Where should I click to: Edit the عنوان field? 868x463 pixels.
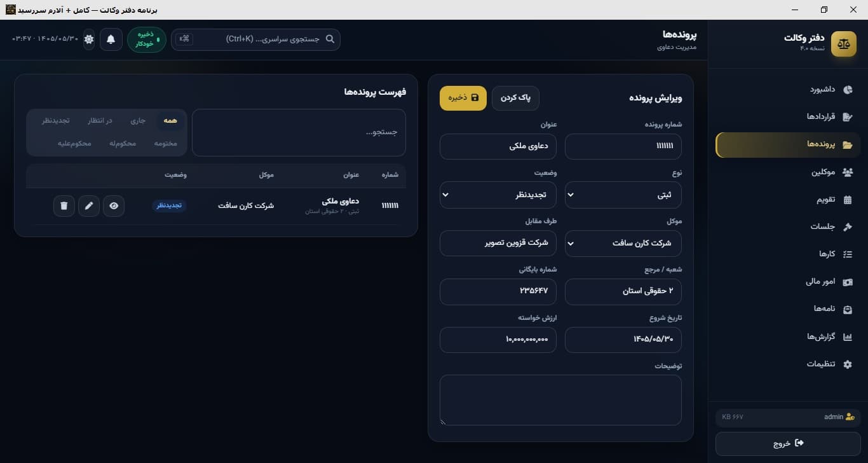[498, 146]
